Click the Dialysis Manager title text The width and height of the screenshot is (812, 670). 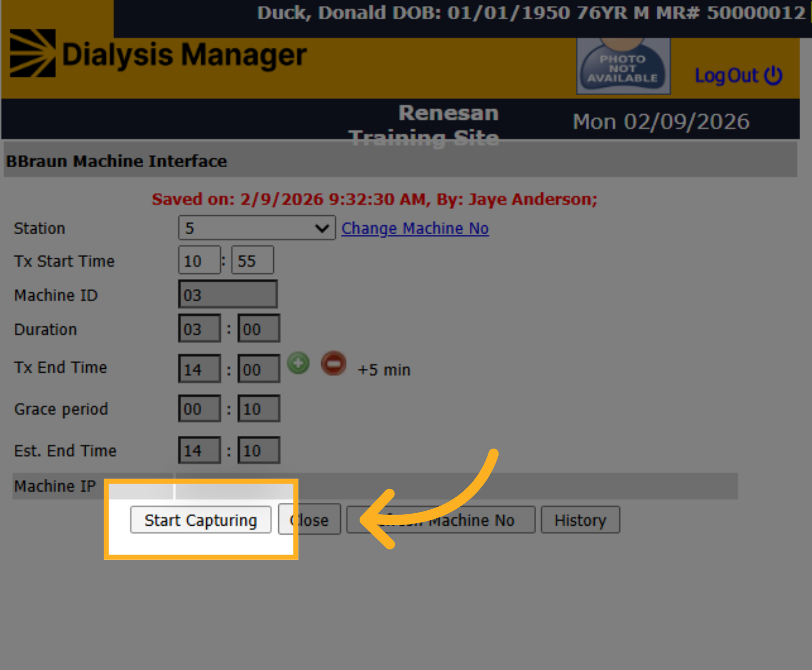pos(185,54)
